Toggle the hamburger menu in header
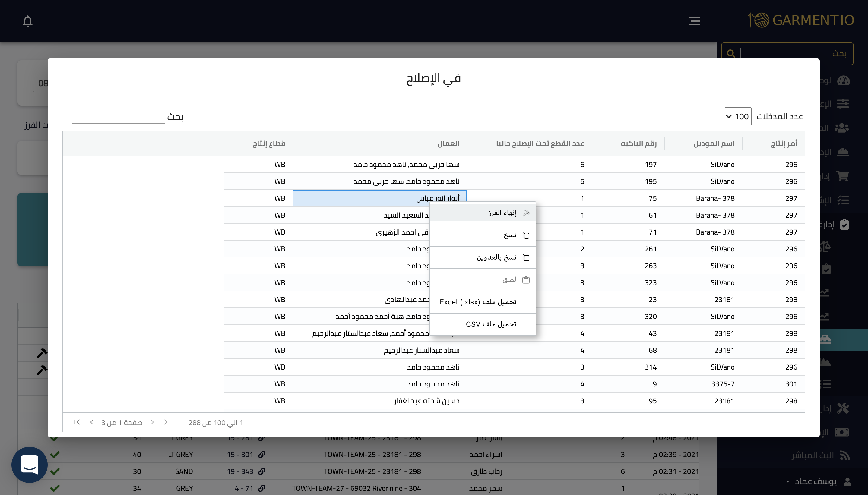Screen dimensions: 868x495 694,21
